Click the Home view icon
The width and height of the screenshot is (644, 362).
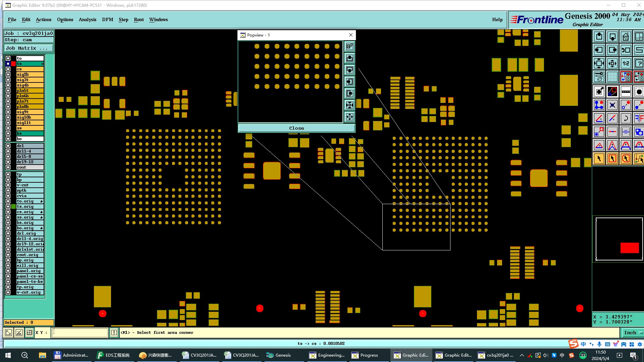pyautogui.click(x=626, y=37)
